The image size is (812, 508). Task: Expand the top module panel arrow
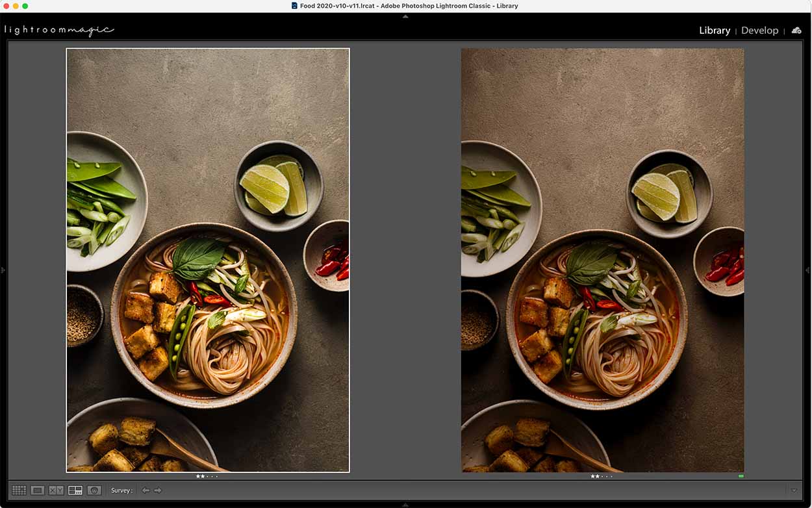405,16
